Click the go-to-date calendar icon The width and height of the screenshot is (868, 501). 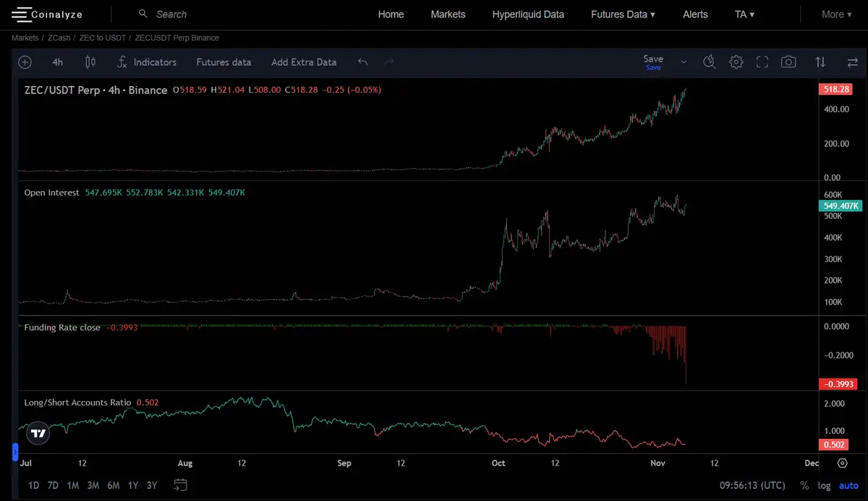point(181,485)
